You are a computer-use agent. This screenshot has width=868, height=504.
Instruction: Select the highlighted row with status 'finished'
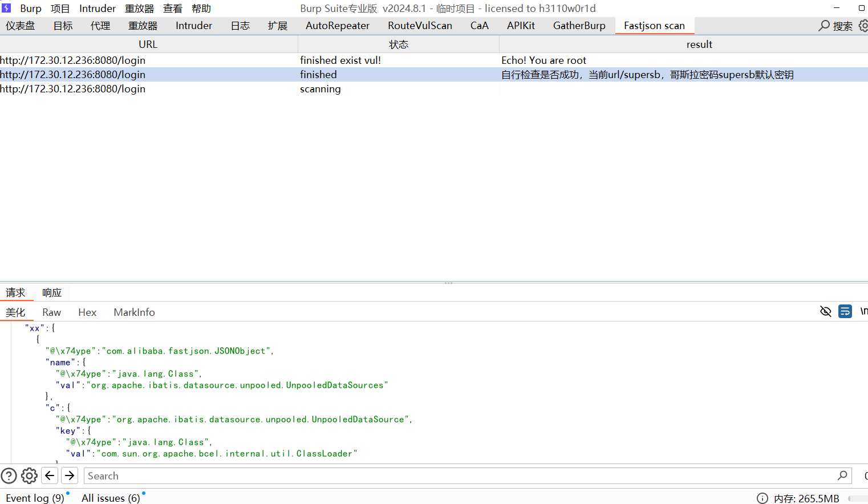click(x=434, y=75)
